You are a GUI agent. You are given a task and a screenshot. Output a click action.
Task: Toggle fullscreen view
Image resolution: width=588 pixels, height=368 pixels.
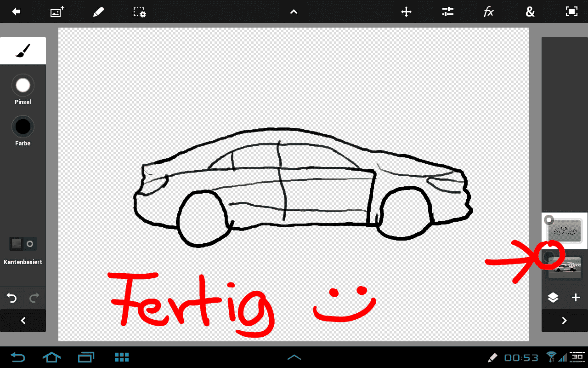571,12
